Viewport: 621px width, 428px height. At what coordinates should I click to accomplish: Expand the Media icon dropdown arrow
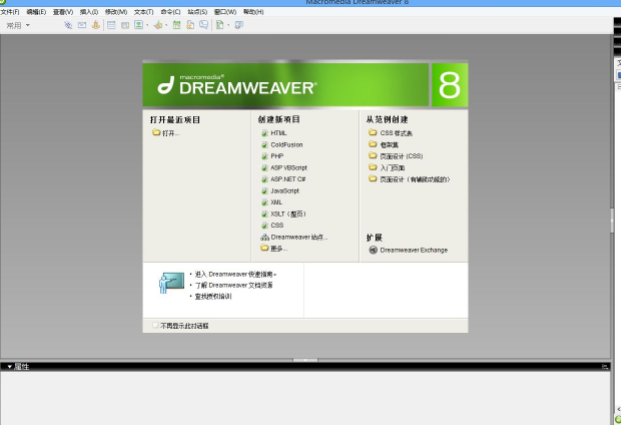coord(166,25)
